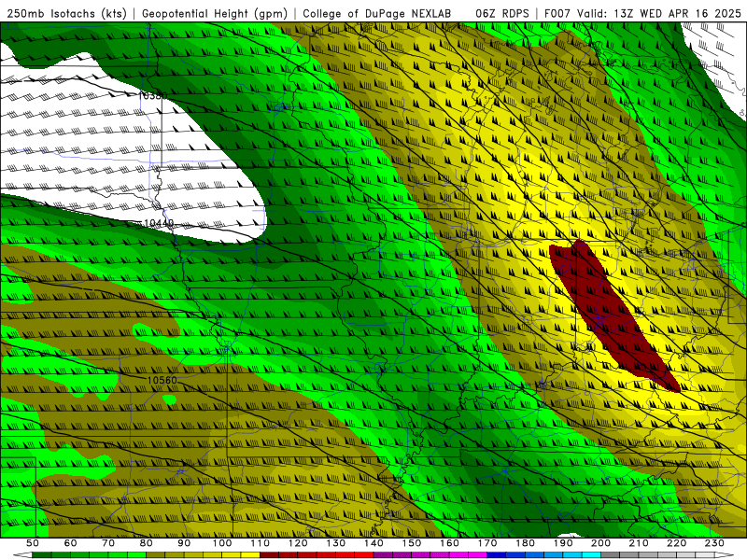Click the 50 value on the color scale
The height and width of the screenshot is (560, 747).
pos(33,543)
